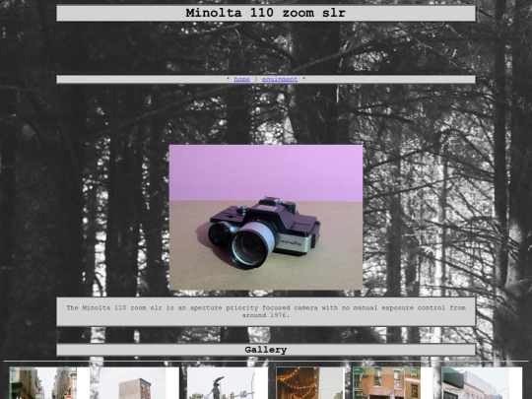The height and width of the screenshot is (399, 532).
Task: Click the 'Gallery' heading
Action: point(266,350)
